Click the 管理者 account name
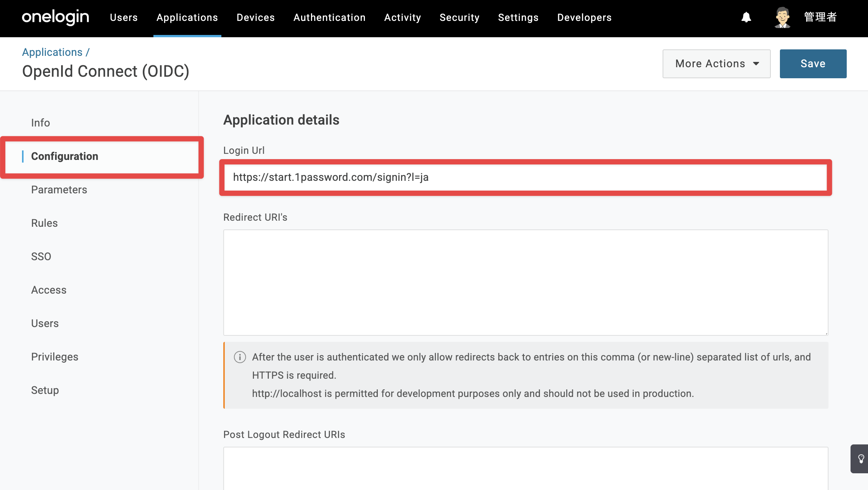The image size is (868, 490). (x=820, y=17)
